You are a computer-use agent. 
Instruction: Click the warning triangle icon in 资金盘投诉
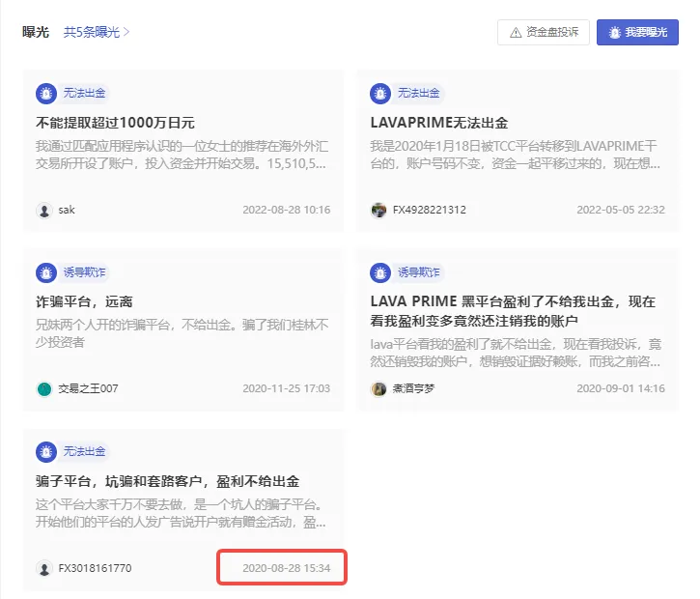[516, 33]
